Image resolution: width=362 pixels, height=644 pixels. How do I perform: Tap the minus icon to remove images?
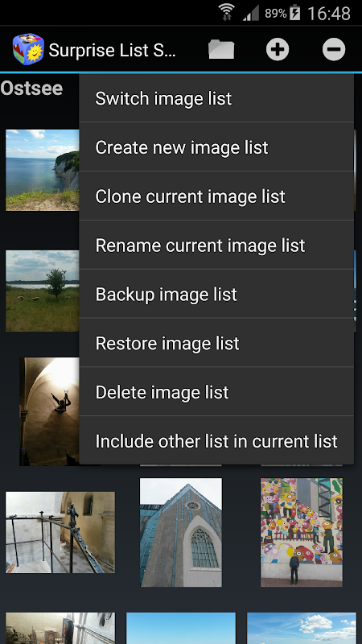click(x=334, y=49)
